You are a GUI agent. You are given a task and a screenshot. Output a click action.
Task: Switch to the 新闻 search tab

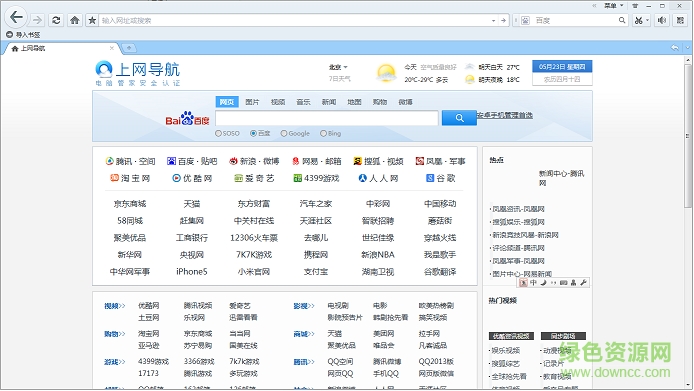[329, 102]
